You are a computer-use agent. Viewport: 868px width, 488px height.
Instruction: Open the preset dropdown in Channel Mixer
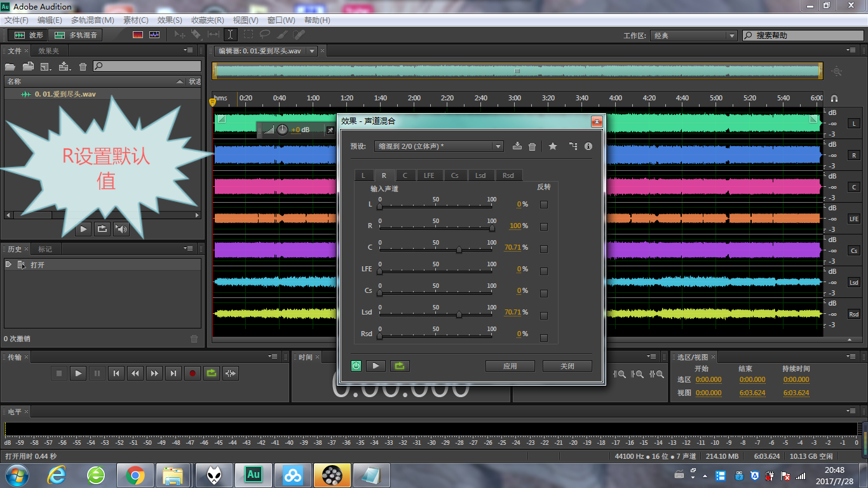[x=438, y=146]
